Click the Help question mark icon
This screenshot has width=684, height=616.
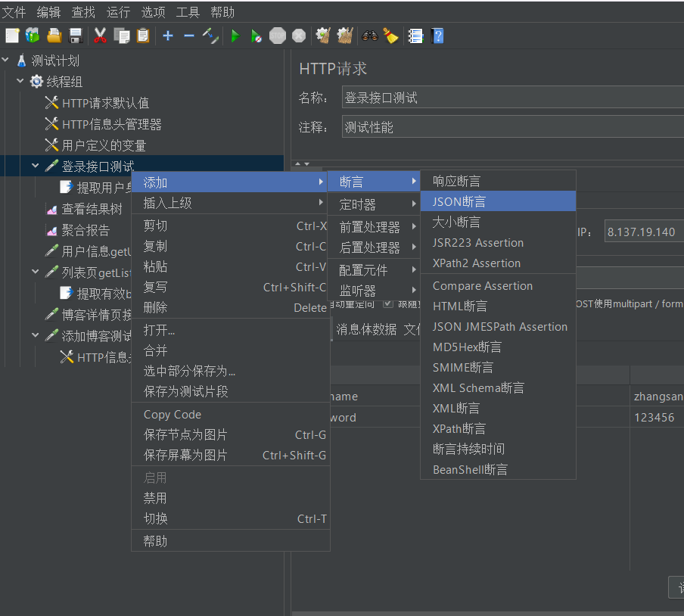(x=437, y=36)
